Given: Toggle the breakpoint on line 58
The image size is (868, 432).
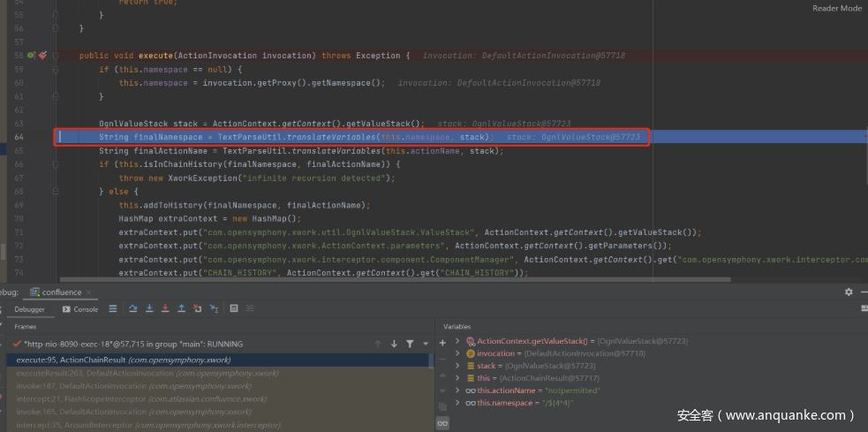Looking at the screenshot, I should [x=42, y=56].
